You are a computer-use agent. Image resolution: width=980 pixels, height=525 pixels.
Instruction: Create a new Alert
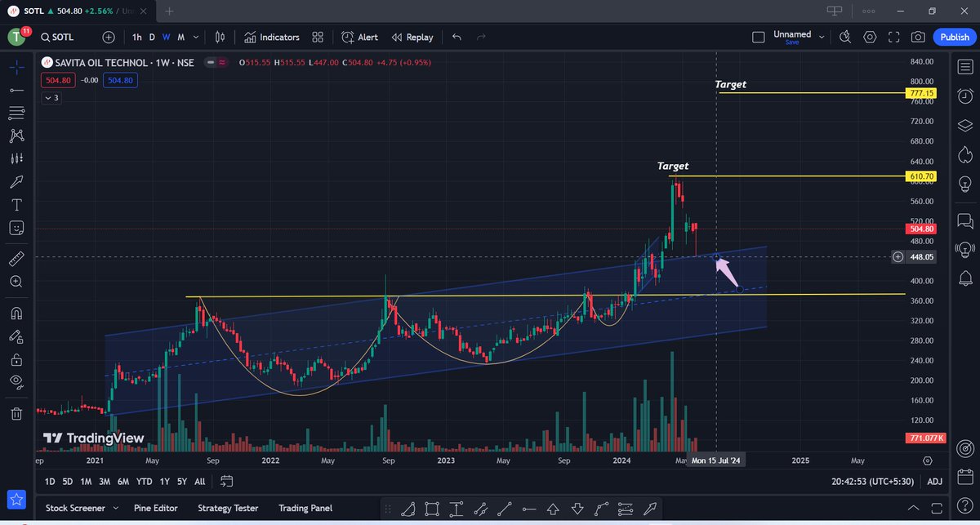pyautogui.click(x=359, y=37)
